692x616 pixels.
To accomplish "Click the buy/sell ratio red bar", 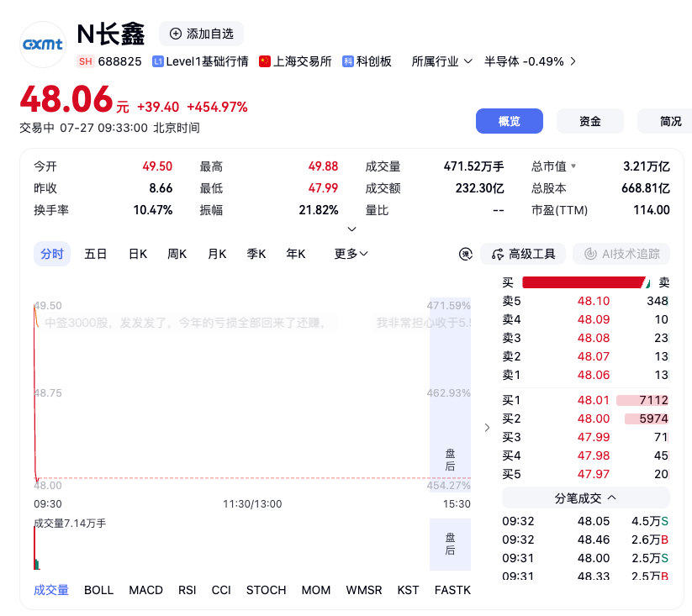I will pyautogui.click(x=584, y=282).
